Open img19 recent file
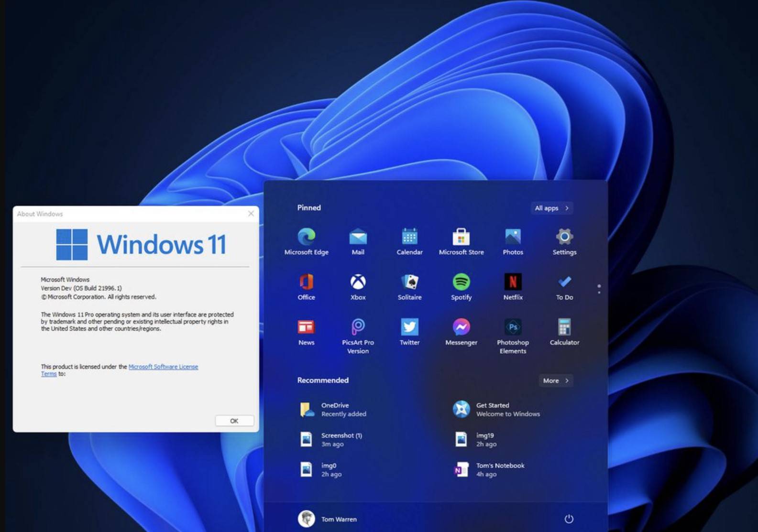Image resolution: width=758 pixels, height=532 pixels. pos(475,440)
